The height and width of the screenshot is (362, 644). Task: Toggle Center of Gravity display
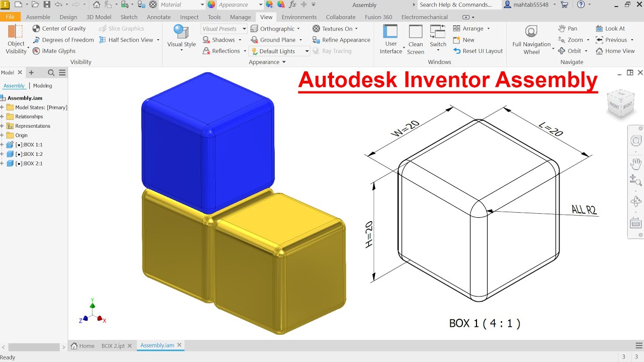click(59, 29)
